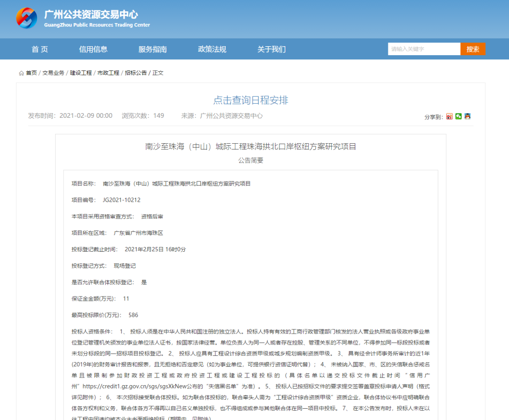Open the 信用信息 navigation menu
Screen dimensions: 509x420
tap(93, 49)
